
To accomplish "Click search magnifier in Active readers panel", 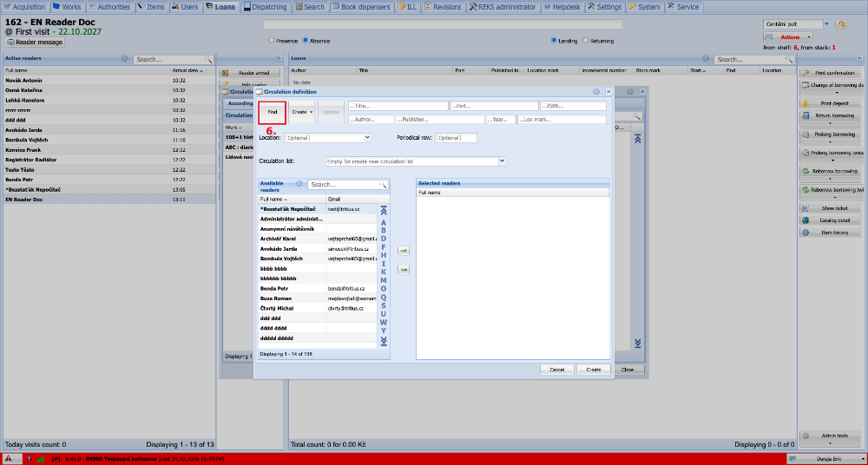I will (x=208, y=59).
